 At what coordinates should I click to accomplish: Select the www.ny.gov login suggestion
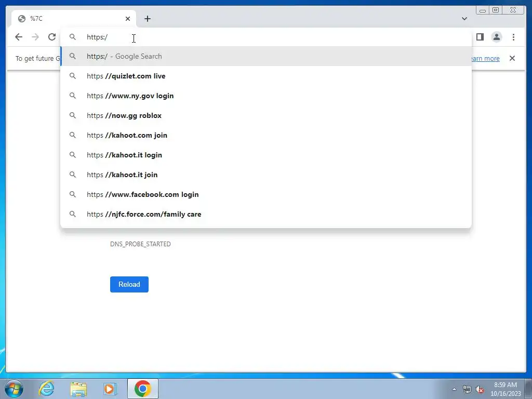266,96
